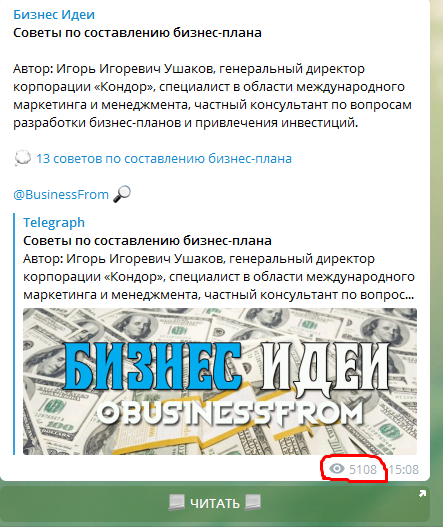Click the laptop emoji right of ЧИТАТЬ
The height and width of the screenshot is (527, 443).
pos(253,503)
